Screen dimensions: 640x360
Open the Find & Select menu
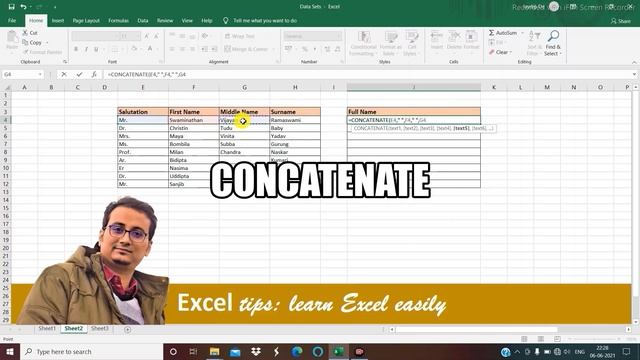[553, 43]
